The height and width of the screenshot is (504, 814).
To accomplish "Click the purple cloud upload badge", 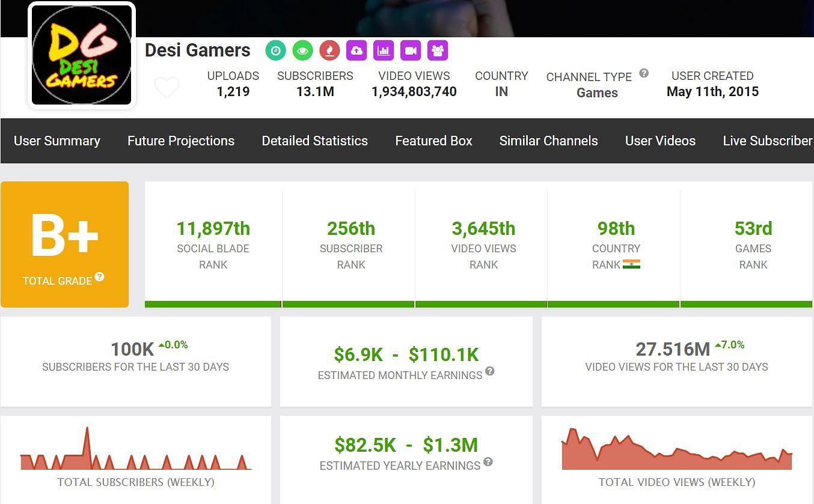I will [357, 51].
